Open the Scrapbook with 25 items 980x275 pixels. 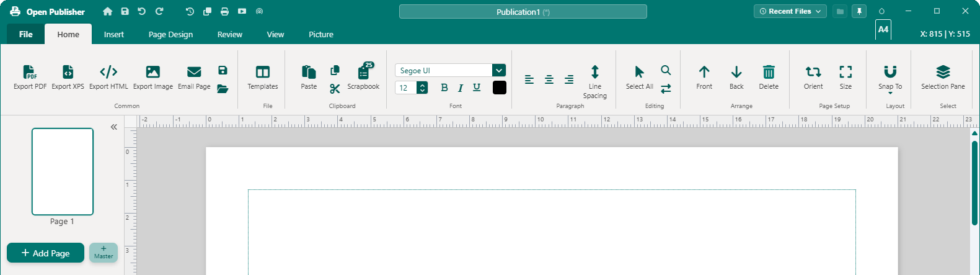363,77
